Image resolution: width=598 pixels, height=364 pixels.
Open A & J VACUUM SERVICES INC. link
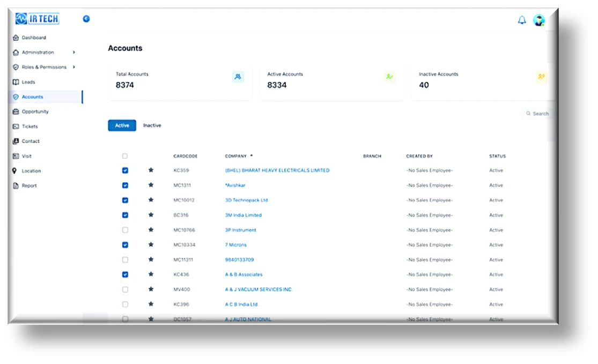(x=259, y=289)
